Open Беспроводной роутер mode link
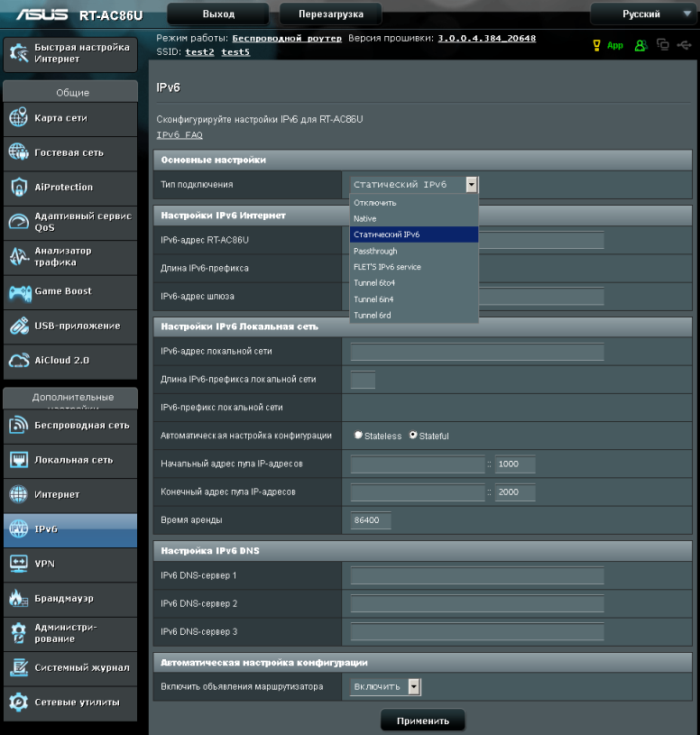Viewport: 700px width, 735px height. (x=287, y=38)
